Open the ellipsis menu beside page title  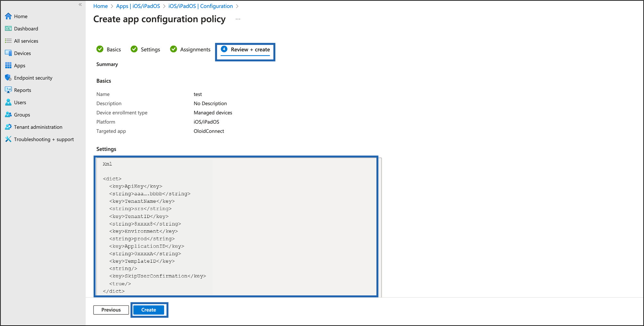(238, 19)
